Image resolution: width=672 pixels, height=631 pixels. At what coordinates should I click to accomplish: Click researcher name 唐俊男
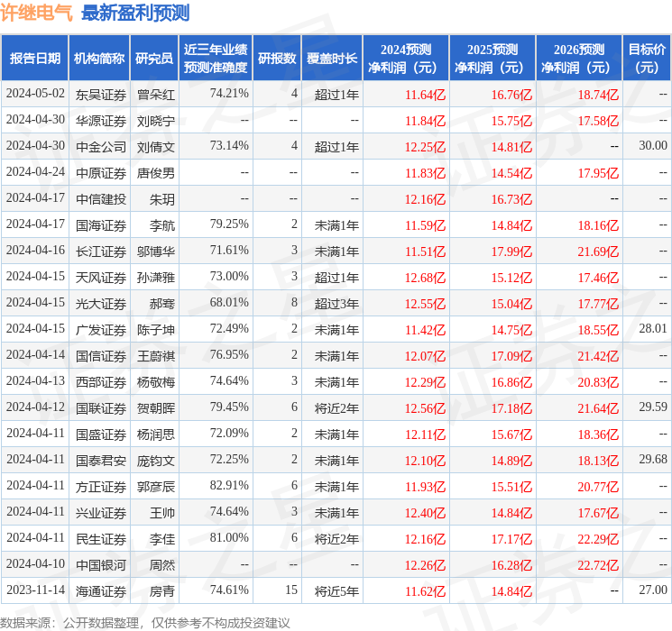pos(155,173)
